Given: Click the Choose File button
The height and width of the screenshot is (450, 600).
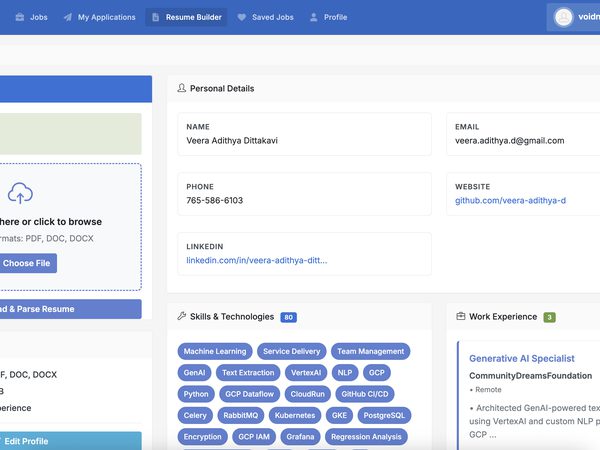Looking at the screenshot, I should (x=26, y=263).
